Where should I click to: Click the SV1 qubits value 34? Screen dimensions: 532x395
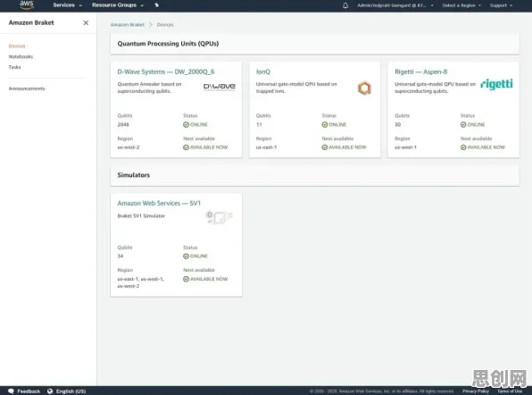(121, 256)
